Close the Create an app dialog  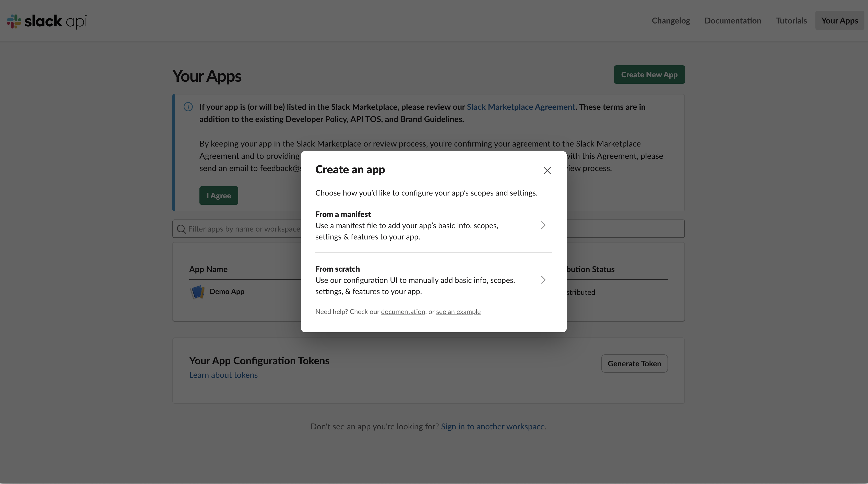[547, 171]
